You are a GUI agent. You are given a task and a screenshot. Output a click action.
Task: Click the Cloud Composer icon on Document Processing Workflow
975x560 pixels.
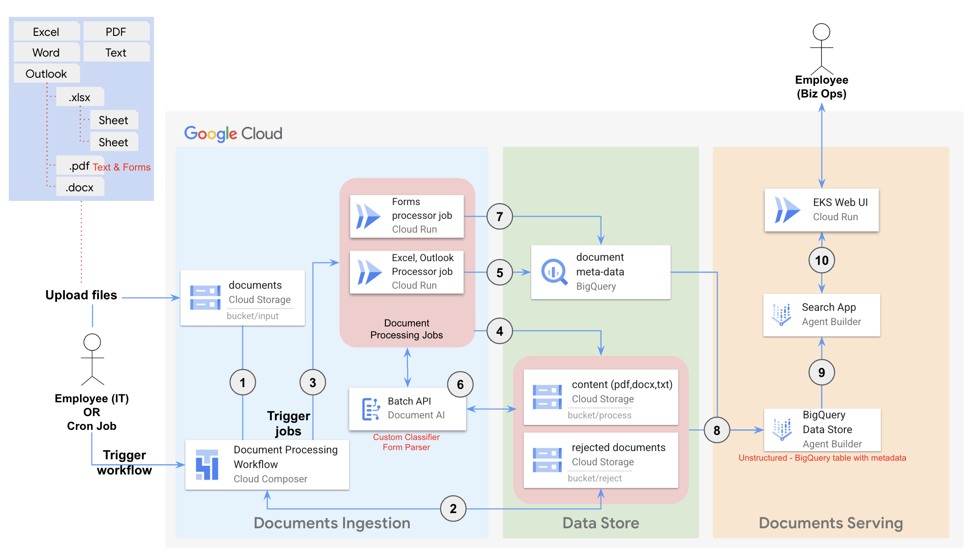click(x=207, y=465)
